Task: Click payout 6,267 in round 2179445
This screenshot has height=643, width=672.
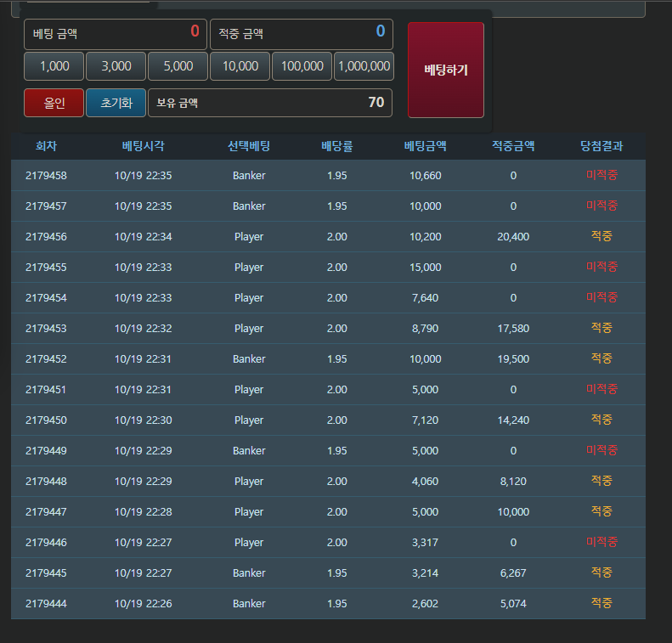Action: [x=513, y=573]
